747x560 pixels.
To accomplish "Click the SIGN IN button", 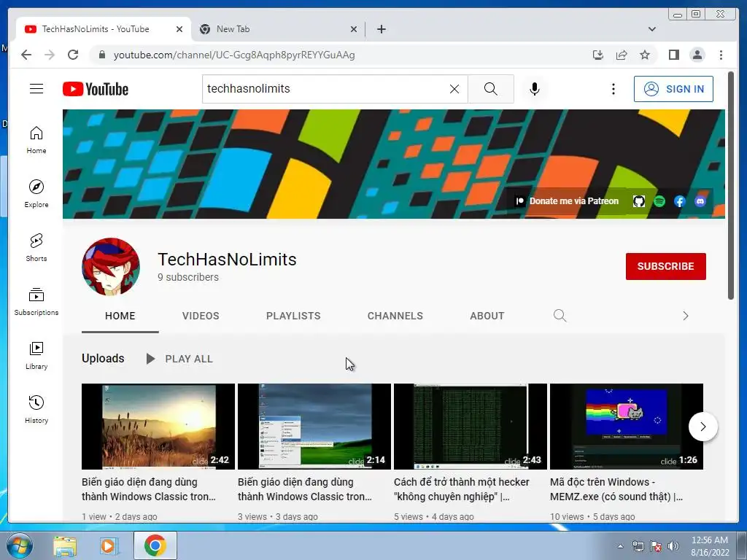I will click(x=673, y=89).
